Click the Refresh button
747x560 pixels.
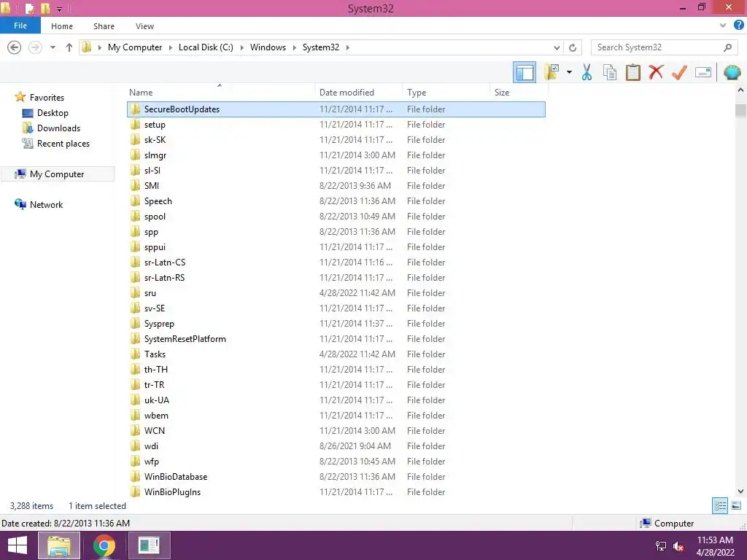(x=573, y=47)
